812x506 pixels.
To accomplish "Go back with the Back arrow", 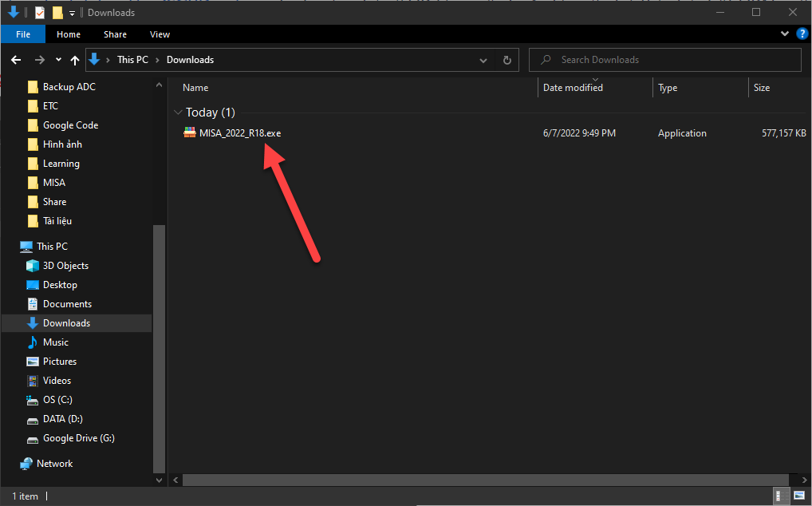I will tap(16, 60).
